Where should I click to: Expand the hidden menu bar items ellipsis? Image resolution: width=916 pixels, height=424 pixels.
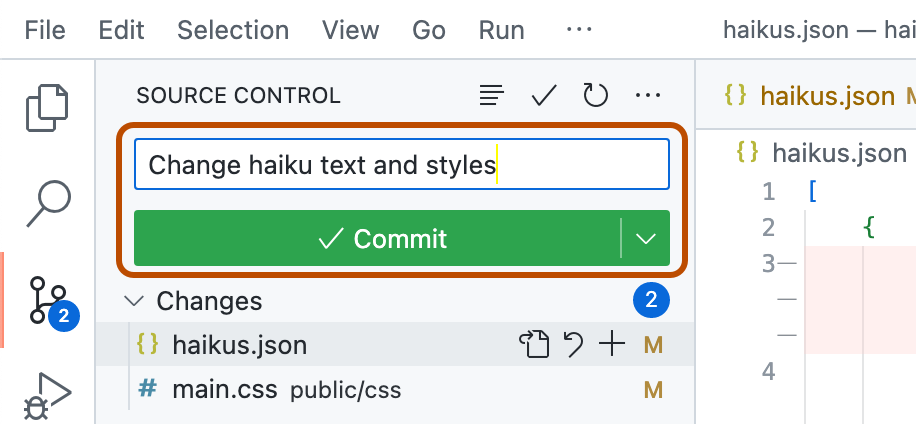[x=579, y=30]
